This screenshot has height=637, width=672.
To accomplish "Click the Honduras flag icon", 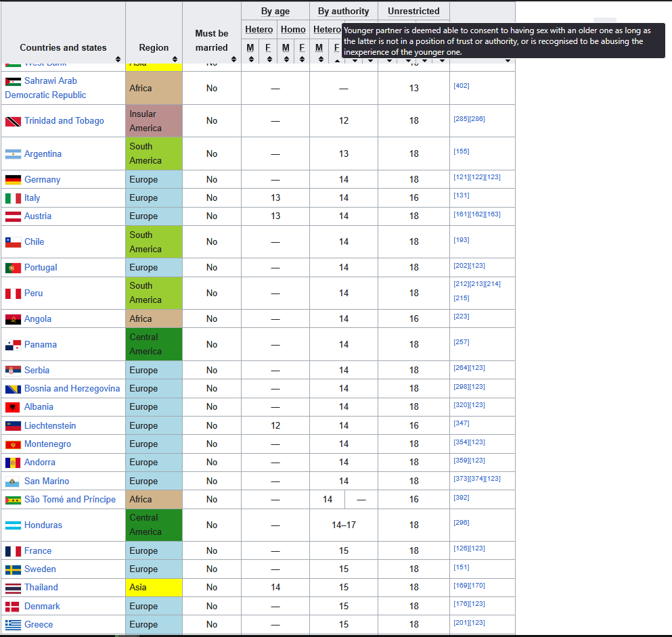I will coord(13,525).
